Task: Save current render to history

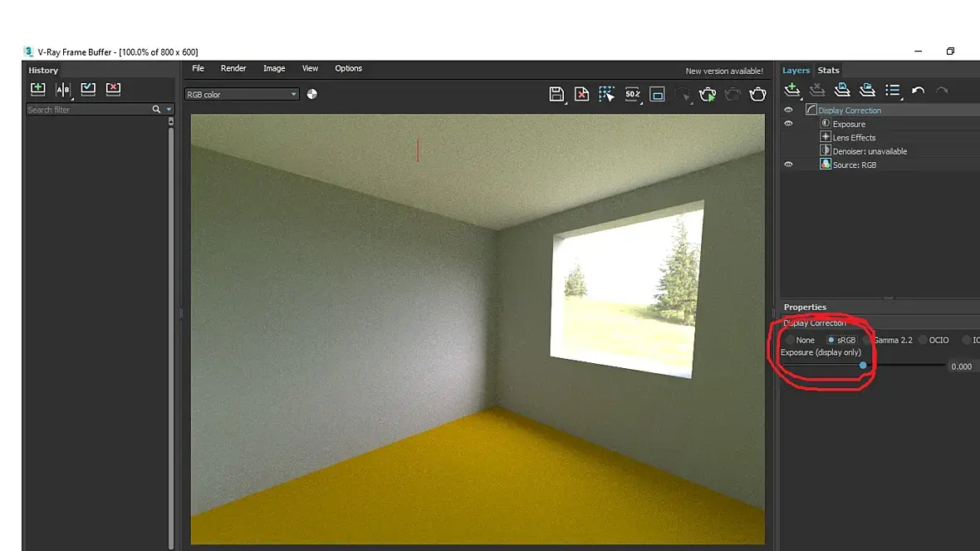Action: (x=38, y=89)
